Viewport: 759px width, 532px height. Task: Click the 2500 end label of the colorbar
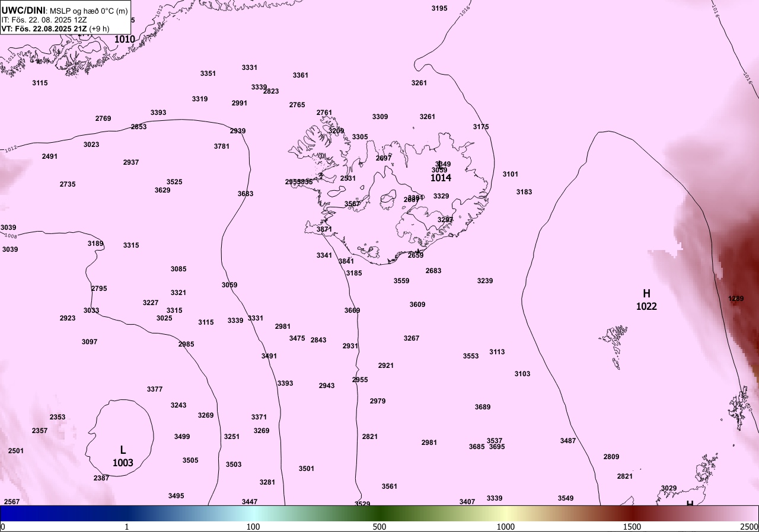[x=749, y=527]
